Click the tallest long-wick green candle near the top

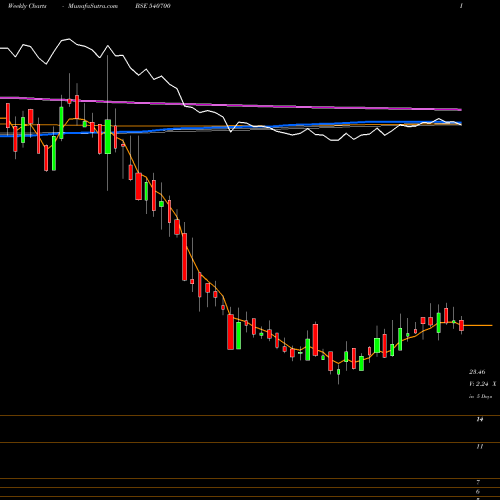[108, 137]
